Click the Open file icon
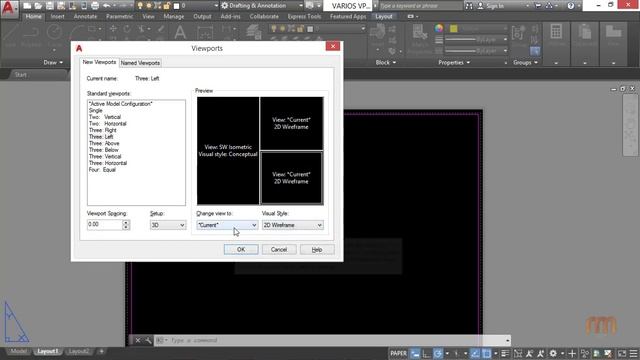 pos(38,6)
